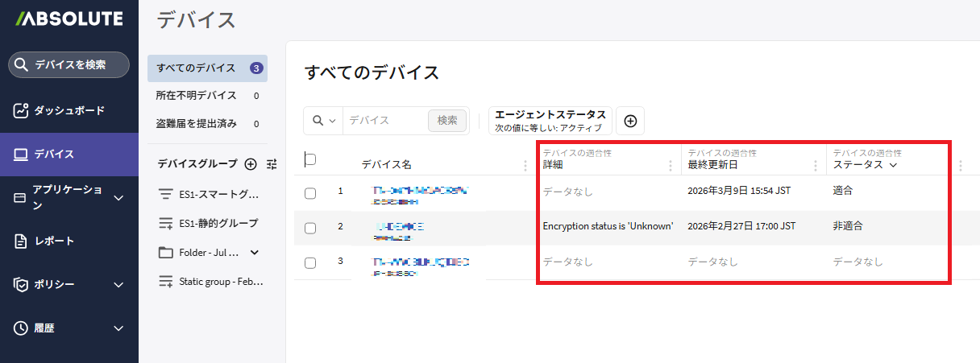Click the デバイスを検索 search field
This screenshot has width=980, height=363.
[x=69, y=65]
